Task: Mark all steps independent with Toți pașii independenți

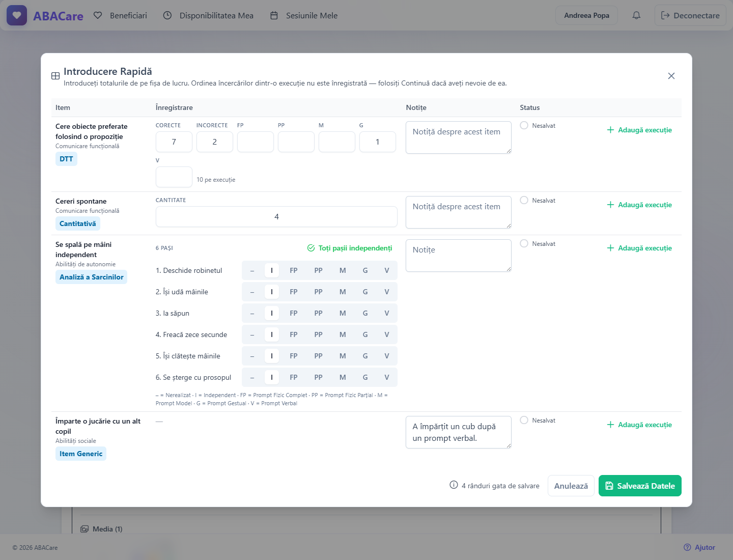Action: click(x=350, y=248)
